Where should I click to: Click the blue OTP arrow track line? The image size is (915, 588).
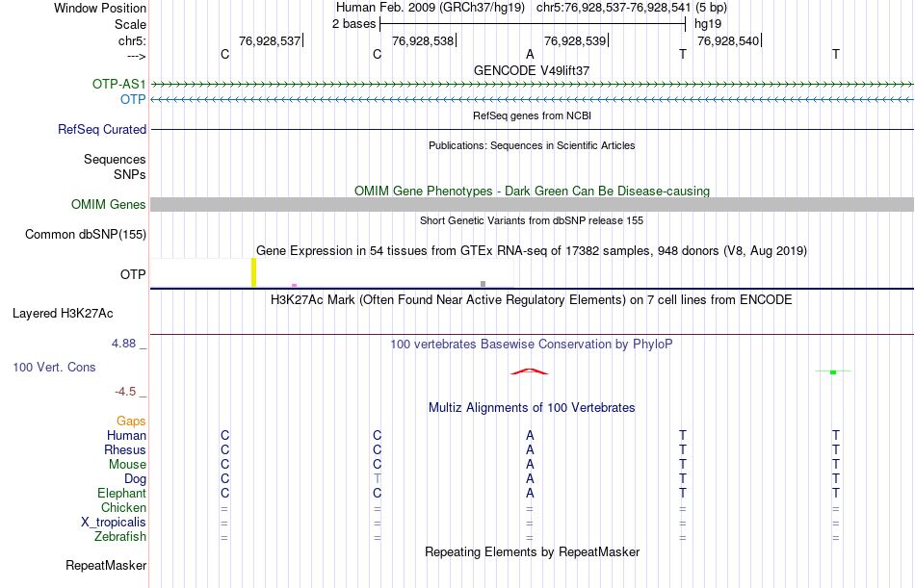tap(533, 100)
